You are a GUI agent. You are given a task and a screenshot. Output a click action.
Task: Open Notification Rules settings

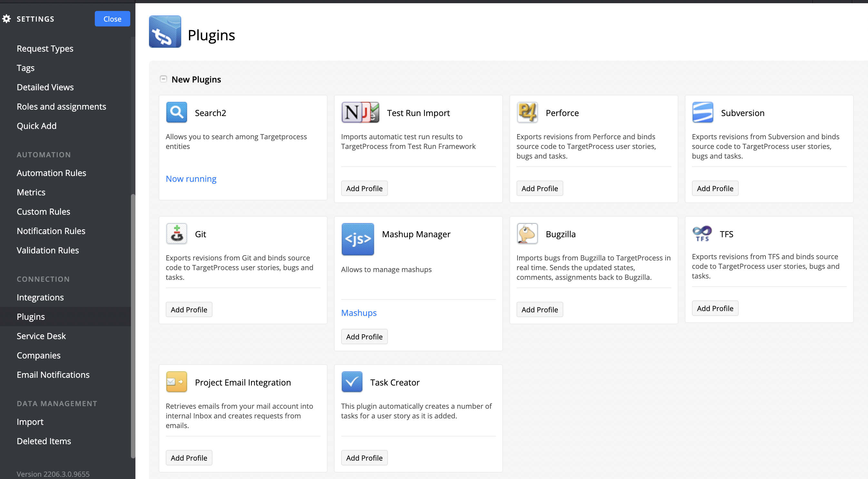[51, 231]
